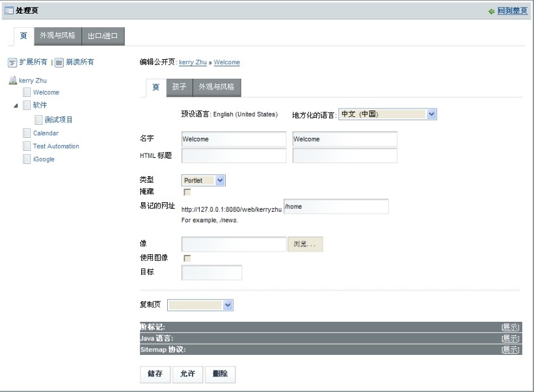Collapse the 软件 tree node triangle
534x392 pixels.
(x=16, y=105)
